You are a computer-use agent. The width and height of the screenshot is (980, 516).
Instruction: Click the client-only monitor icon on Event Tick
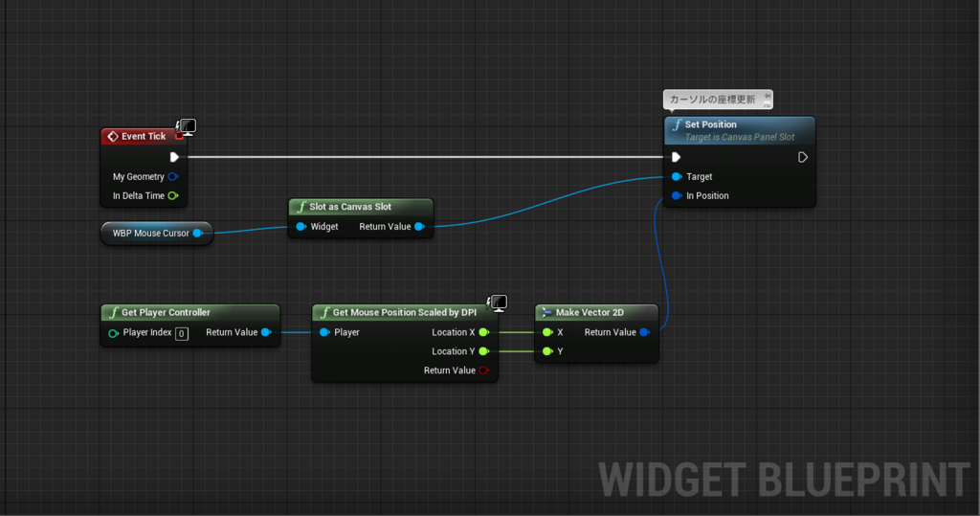coord(187,127)
